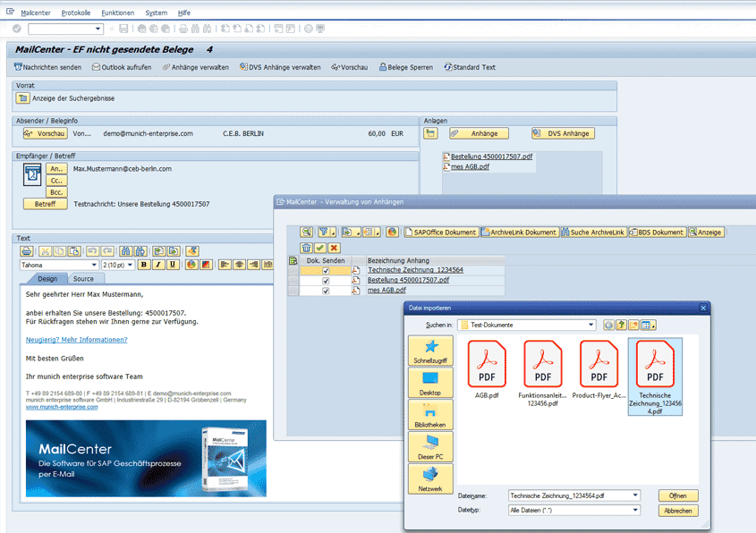
Task: Open Schnellzugriff in file dialog sidebar
Action: point(429,351)
